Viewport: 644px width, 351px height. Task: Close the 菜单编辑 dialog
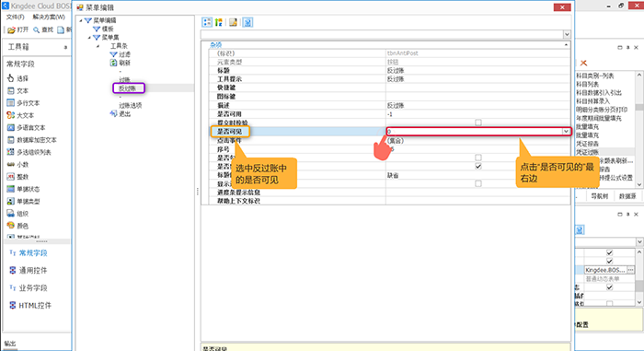pos(562,7)
